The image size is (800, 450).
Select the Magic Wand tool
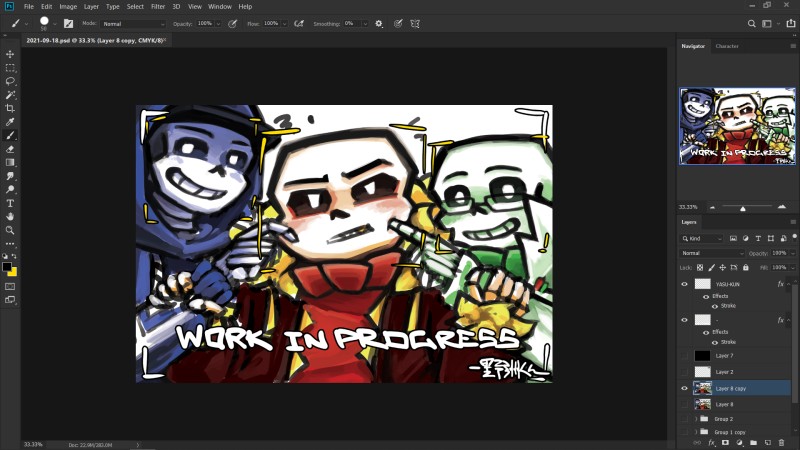pyautogui.click(x=10, y=95)
